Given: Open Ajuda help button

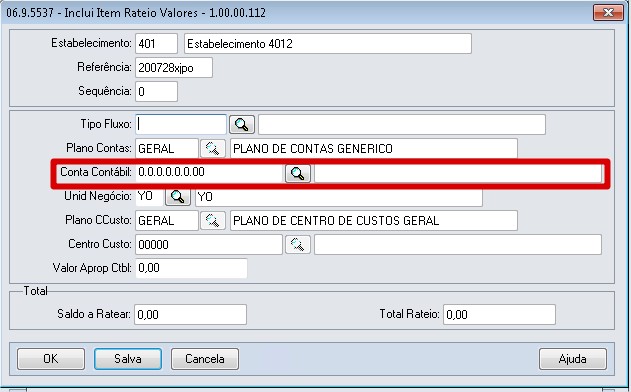Looking at the screenshot, I should tap(573, 359).
